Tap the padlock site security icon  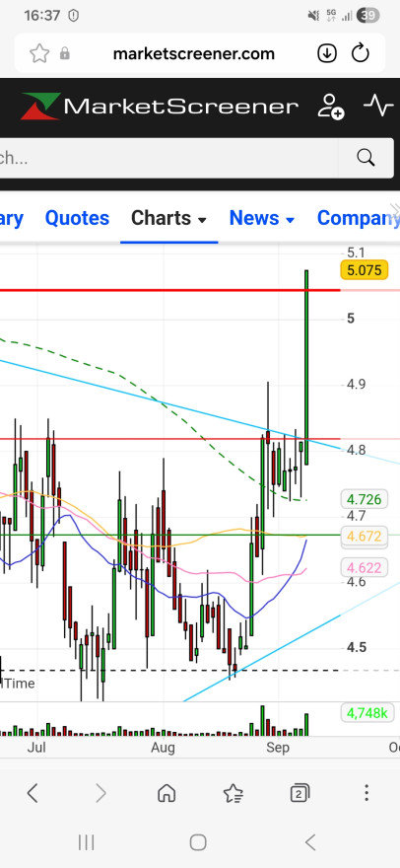click(65, 53)
